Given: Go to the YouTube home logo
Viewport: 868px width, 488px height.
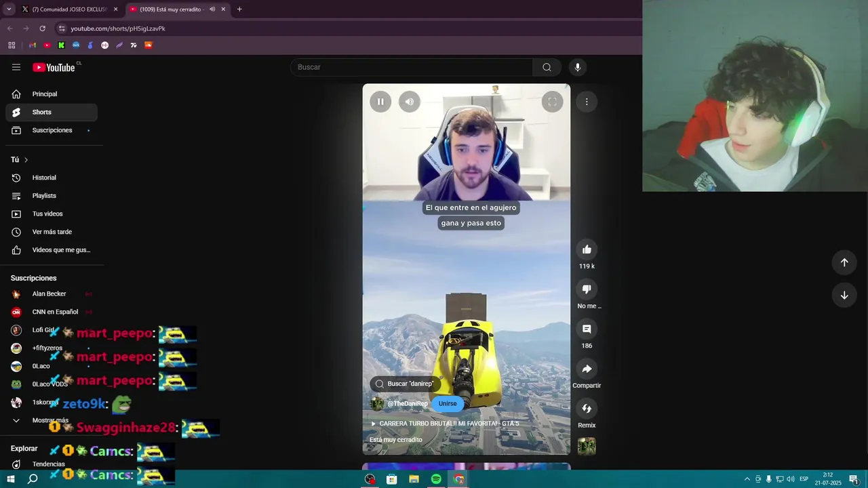Looking at the screenshot, I should (x=54, y=67).
